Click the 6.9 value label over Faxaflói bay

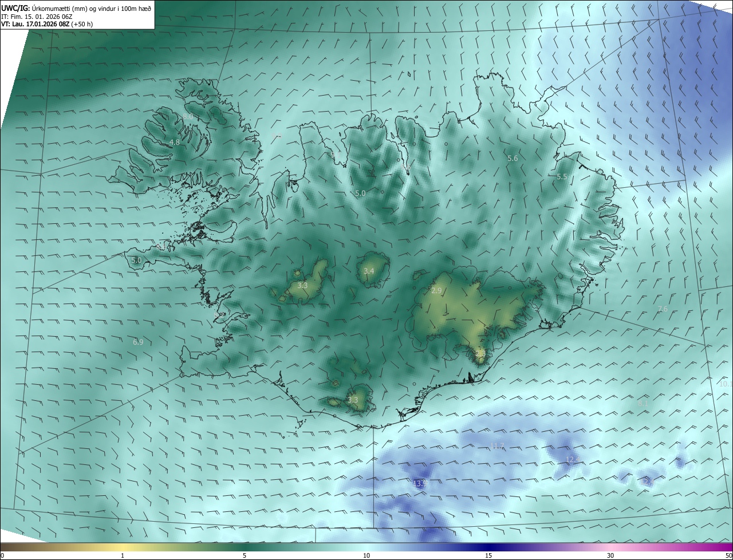tap(138, 342)
